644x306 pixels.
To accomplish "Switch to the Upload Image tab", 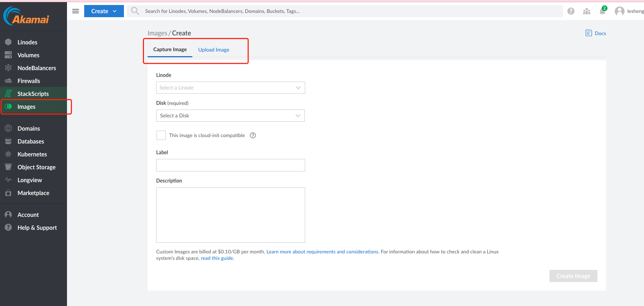I will (x=214, y=50).
